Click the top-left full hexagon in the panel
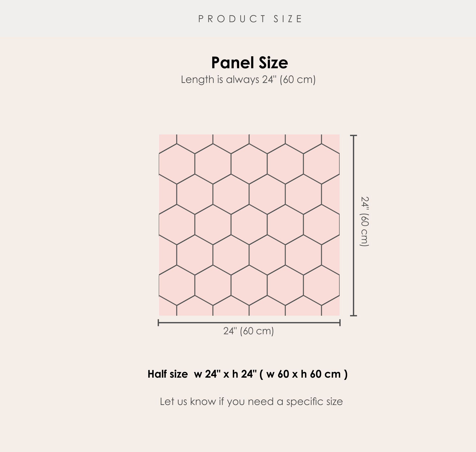Image resolution: width=476 pixels, height=452 pixels. 177,164
